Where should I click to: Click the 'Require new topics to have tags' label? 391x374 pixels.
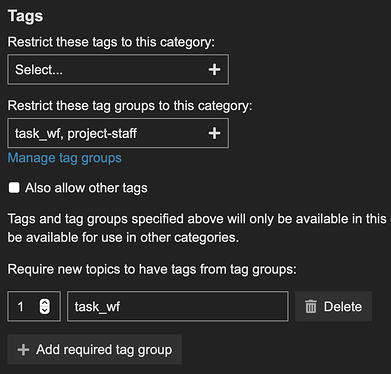click(152, 269)
